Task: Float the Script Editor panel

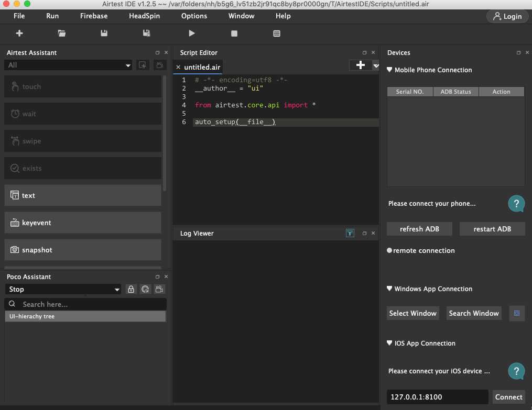Action: 364,52
